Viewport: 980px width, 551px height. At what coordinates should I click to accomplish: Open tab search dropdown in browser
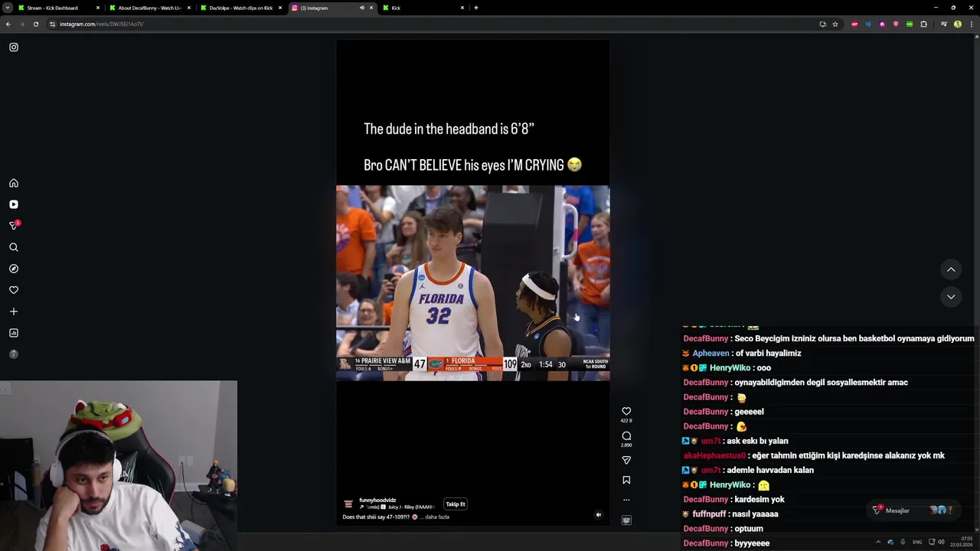8,8
